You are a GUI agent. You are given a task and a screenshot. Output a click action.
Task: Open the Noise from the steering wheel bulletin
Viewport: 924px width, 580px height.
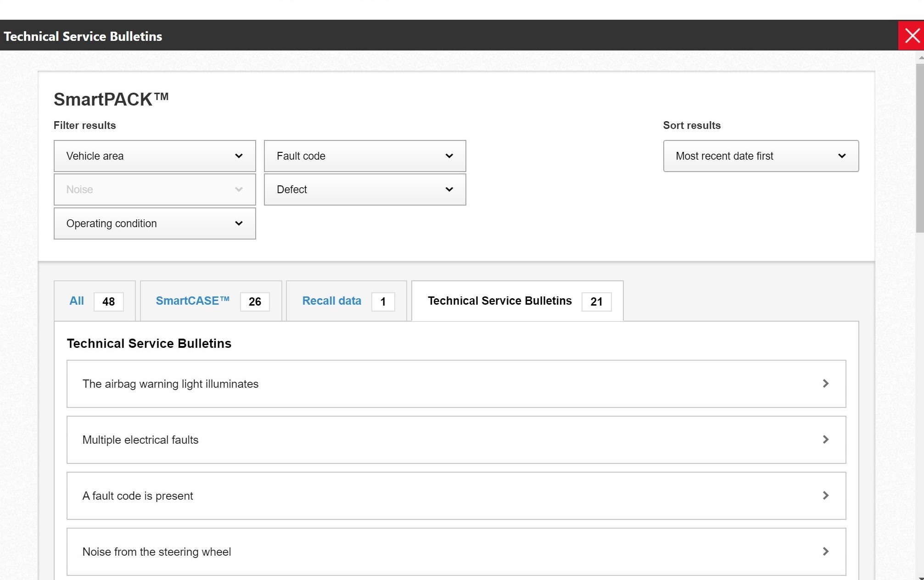456,552
